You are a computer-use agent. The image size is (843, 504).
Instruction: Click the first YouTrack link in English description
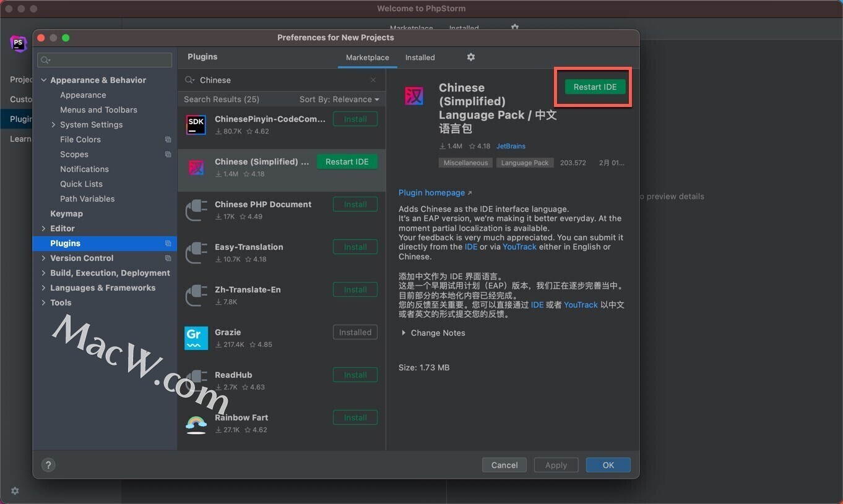pyautogui.click(x=519, y=247)
